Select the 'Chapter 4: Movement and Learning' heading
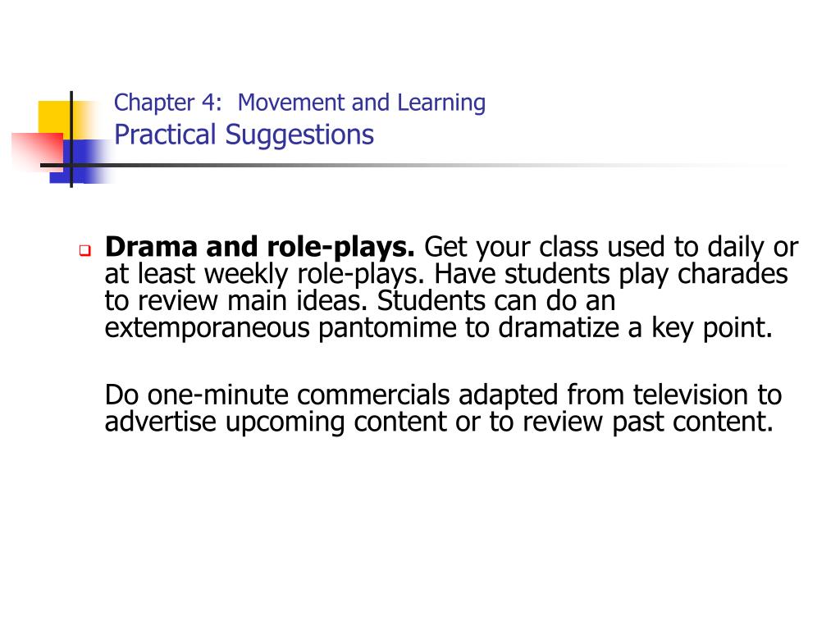This screenshot has height=630, width=840. point(299,103)
